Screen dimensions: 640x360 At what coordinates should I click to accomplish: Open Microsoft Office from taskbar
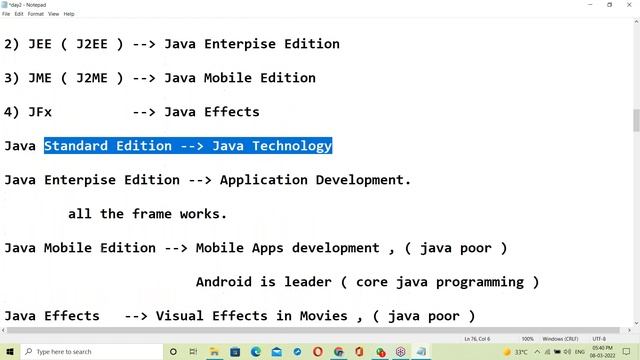coord(359,351)
